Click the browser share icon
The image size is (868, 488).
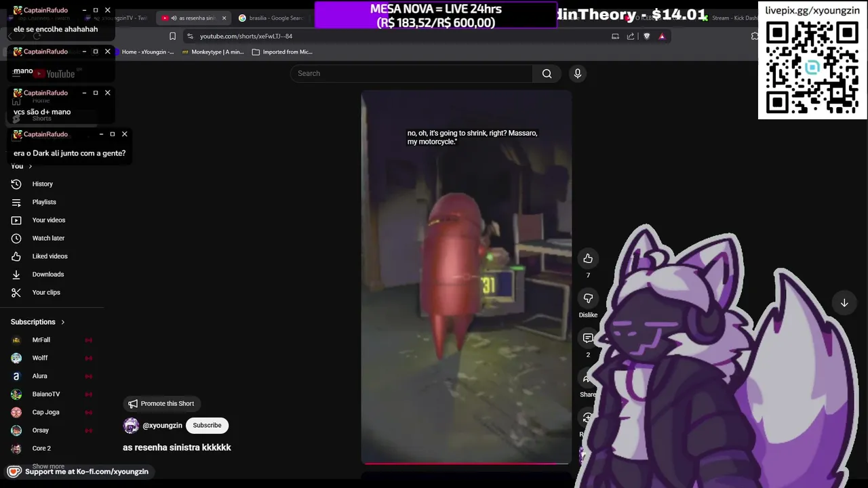point(631,36)
